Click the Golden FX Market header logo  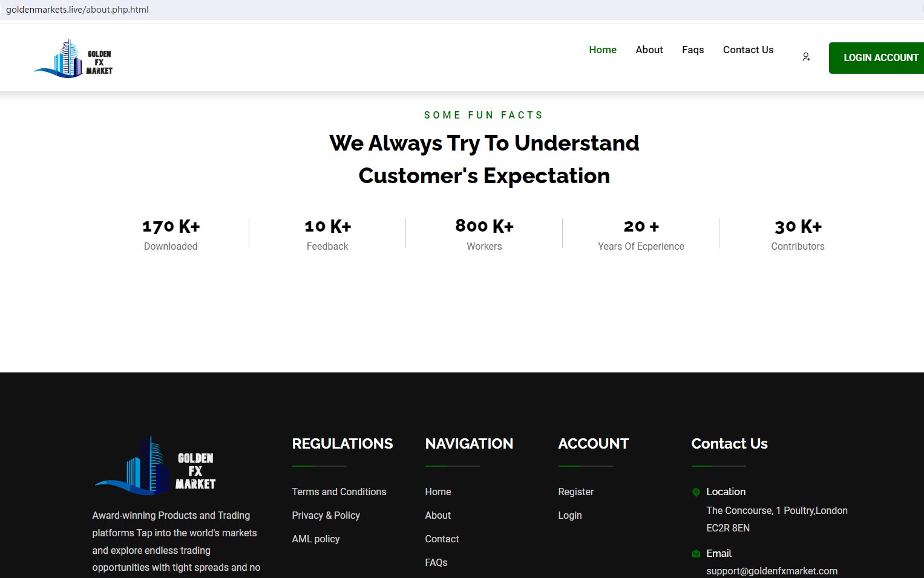pyautogui.click(x=73, y=59)
